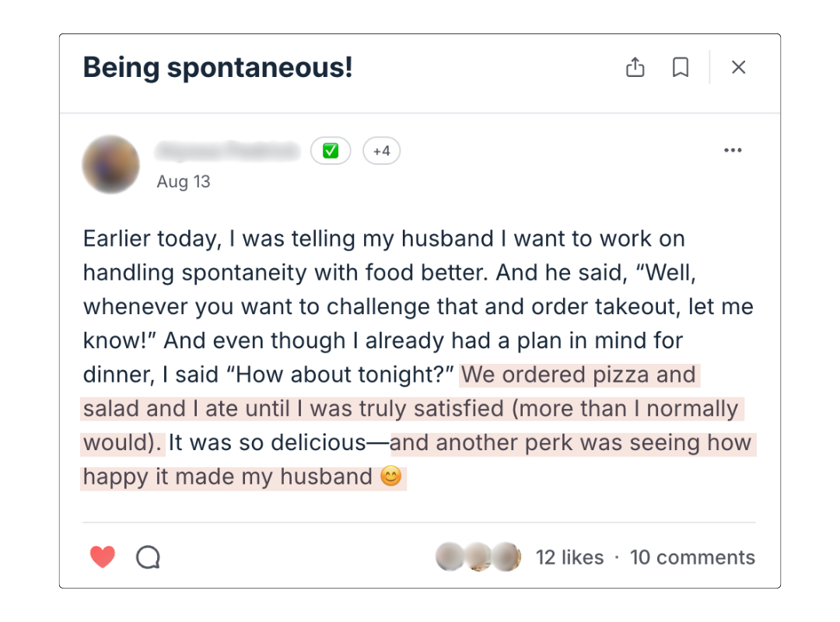Click the third liker avatar

point(506,557)
